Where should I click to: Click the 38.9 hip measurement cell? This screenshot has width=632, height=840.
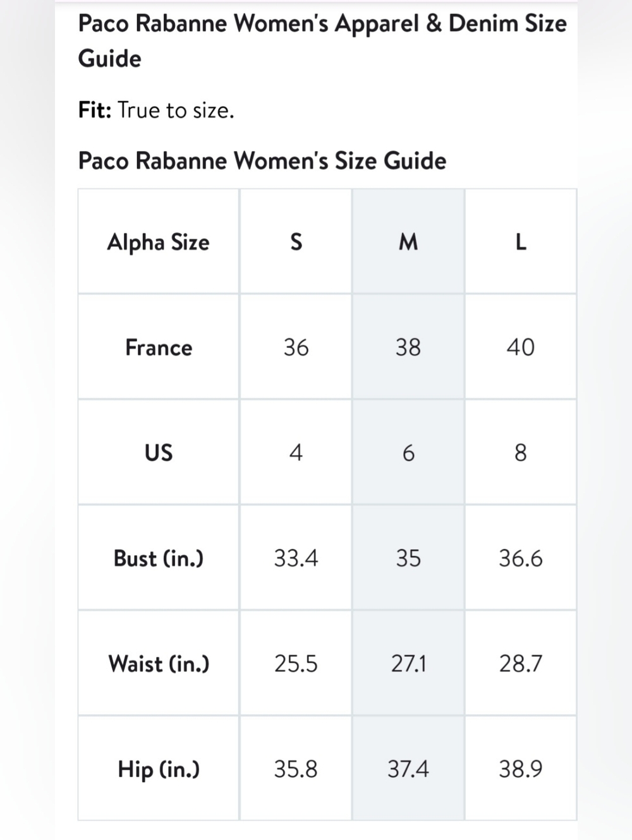coord(521,769)
